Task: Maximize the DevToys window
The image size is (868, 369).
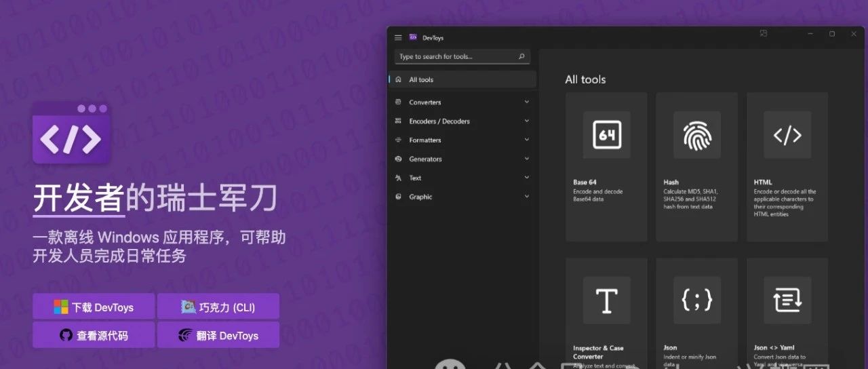Action: click(832, 33)
